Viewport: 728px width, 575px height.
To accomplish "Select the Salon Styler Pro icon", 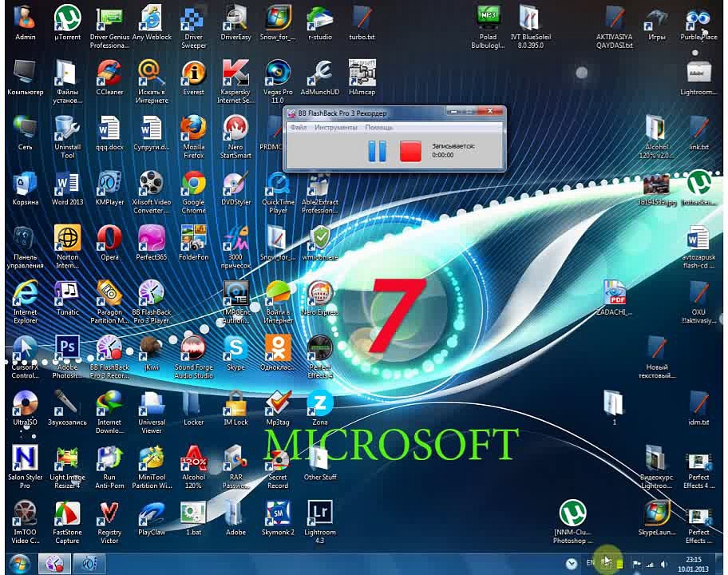I will (25, 467).
